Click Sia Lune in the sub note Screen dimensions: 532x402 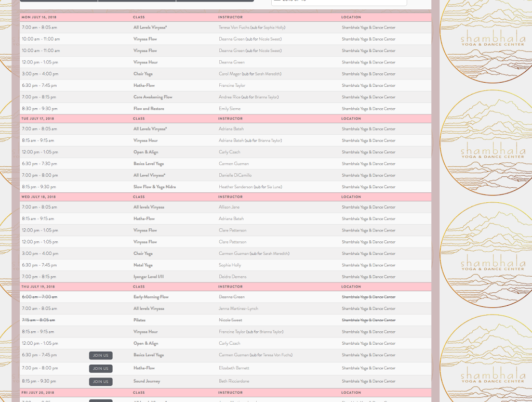274,187
